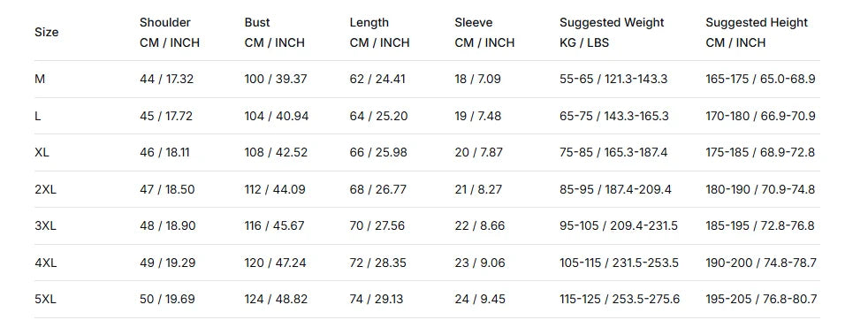
Task: Click the 4XL size row label
Action: click(x=45, y=263)
